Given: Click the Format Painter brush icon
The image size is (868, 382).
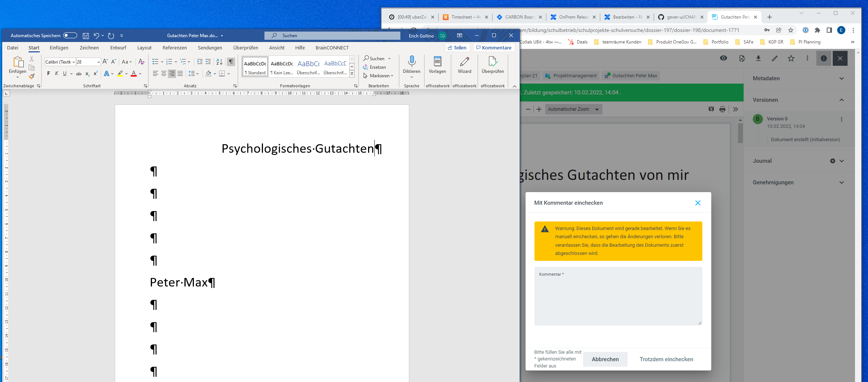Looking at the screenshot, I should click(x=32, y=76).
